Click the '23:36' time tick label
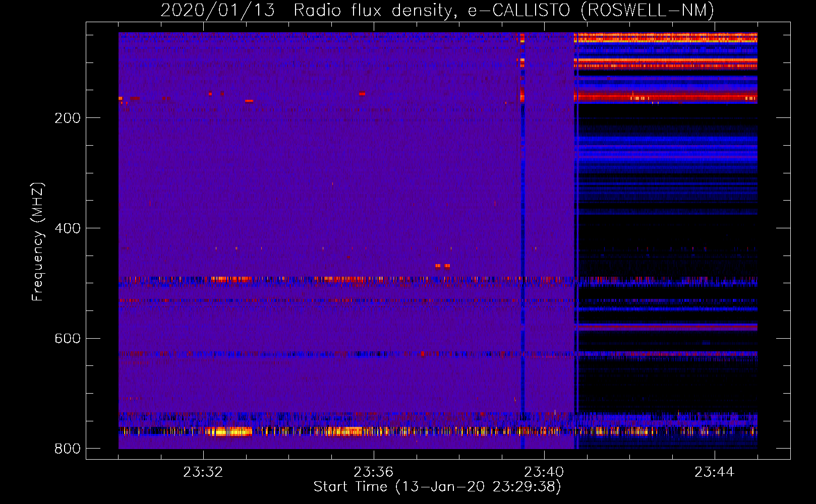 [374, 472]
